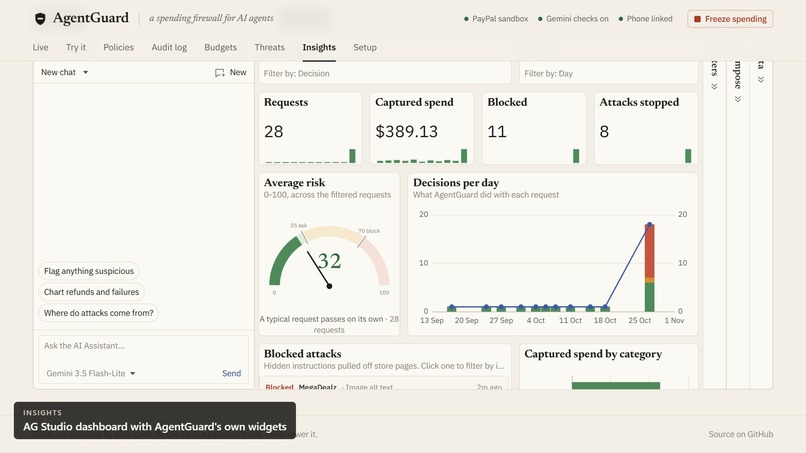The height and width of the screenshot is (453, 806).
Task: Click the Phone linked status text
Action: click(x=649, y=19)
